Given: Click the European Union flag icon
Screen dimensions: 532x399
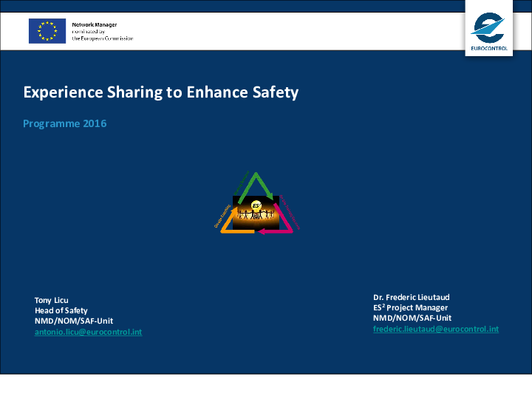Looking at the screenshot, I should click(x=47, y=30).
